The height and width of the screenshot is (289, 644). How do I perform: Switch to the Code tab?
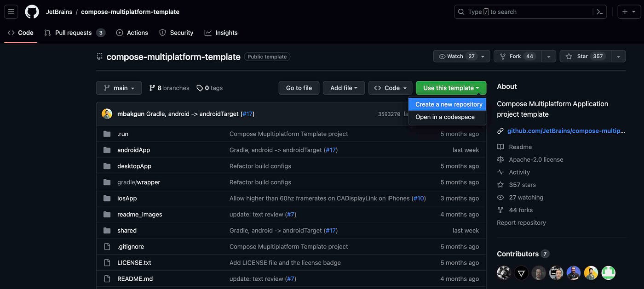(21, 33)
